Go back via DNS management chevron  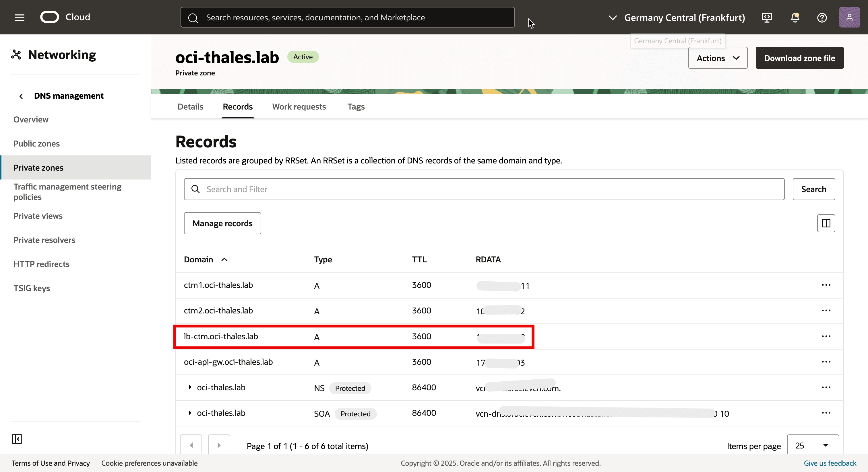(21, 96)
